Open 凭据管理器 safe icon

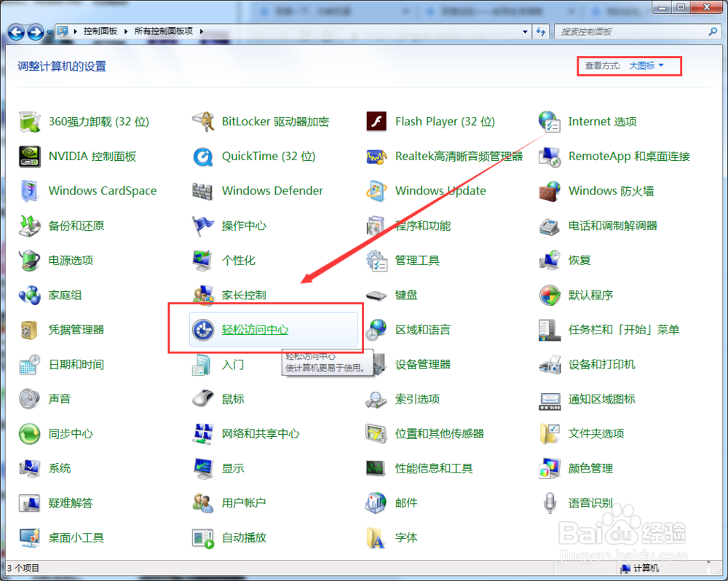tap(30, 330)
